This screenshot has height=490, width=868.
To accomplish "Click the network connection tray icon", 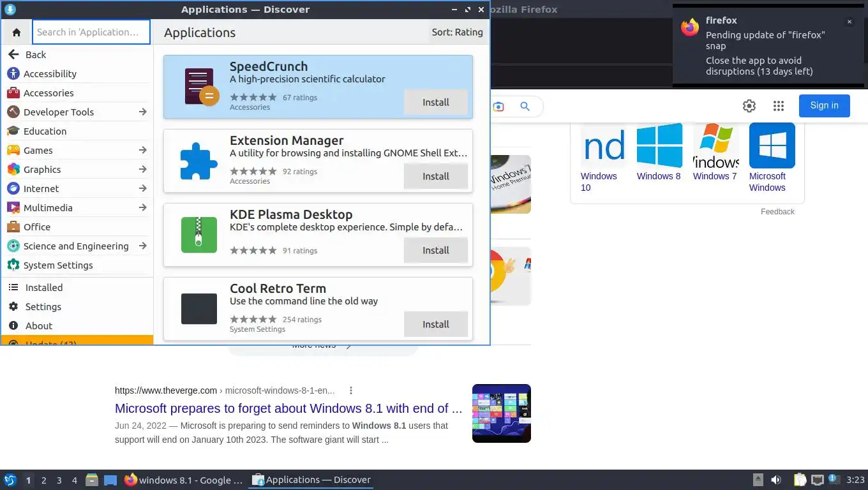I will point(817,480).
